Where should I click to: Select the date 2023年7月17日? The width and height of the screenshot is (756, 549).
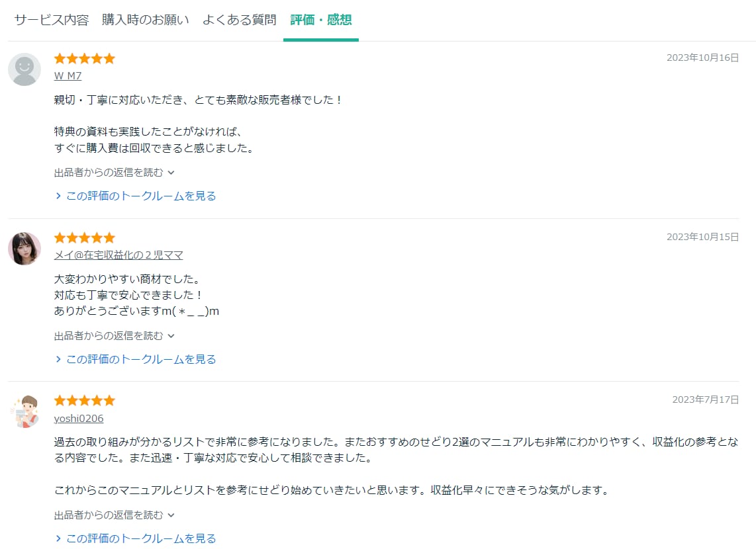point(706,400)
